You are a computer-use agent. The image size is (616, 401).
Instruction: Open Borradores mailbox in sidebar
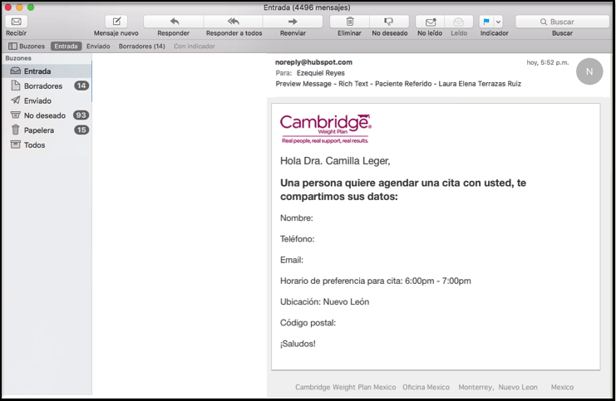pyautogui.click(x=47, y=86)
